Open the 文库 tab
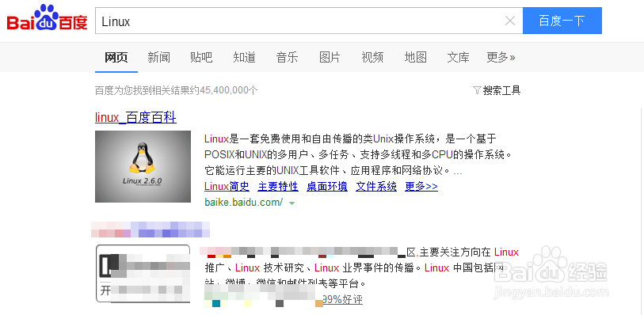The width and height of the screenshot is (644, 315). pos(458,58)
